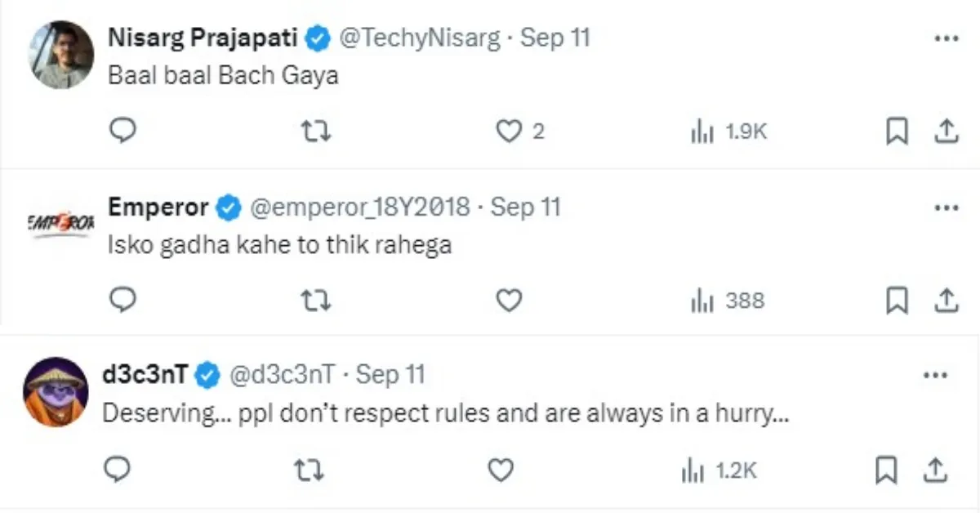Reply to Emperor's tweet
This screenshot has height=513, width=980.
click(122, 301)
